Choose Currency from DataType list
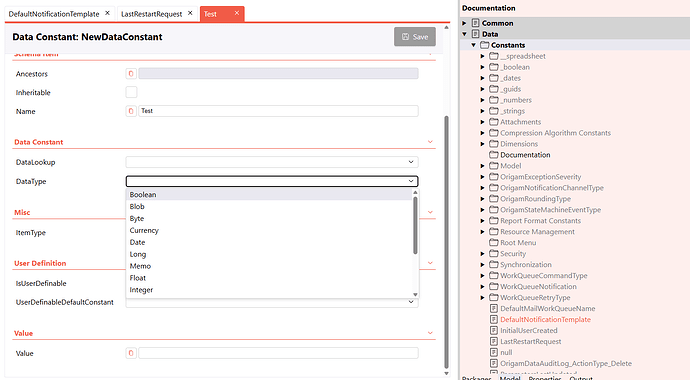Screen dimensions: 690x380 (270, 230)
